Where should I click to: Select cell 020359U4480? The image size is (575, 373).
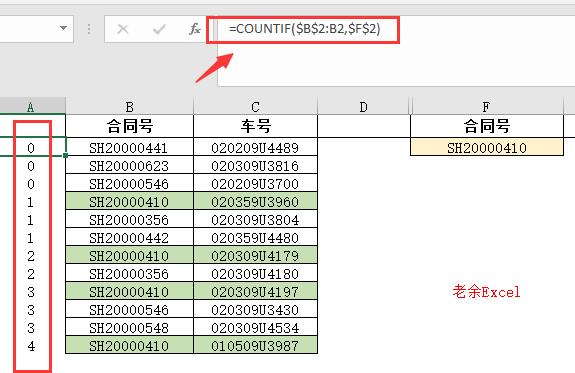click(x=256, y=238)
